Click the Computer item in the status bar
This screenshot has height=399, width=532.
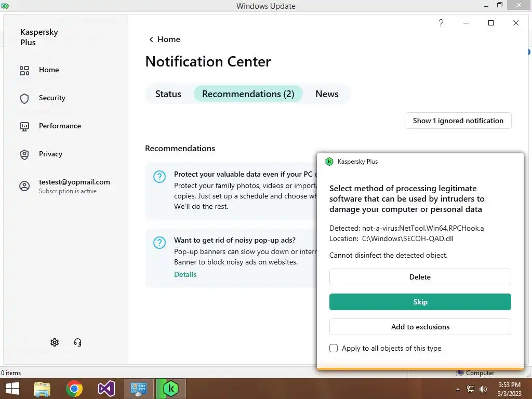coord(475,373)
